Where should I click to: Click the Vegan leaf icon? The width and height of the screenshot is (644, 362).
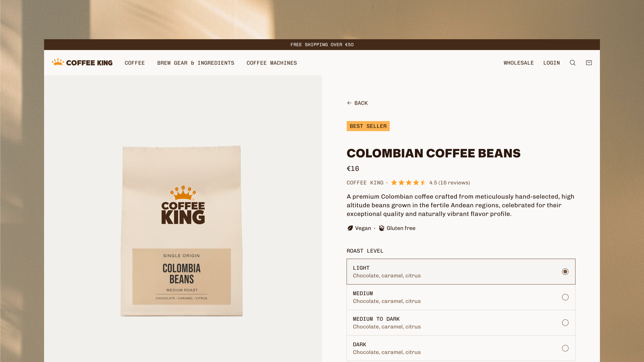[350, 228]
